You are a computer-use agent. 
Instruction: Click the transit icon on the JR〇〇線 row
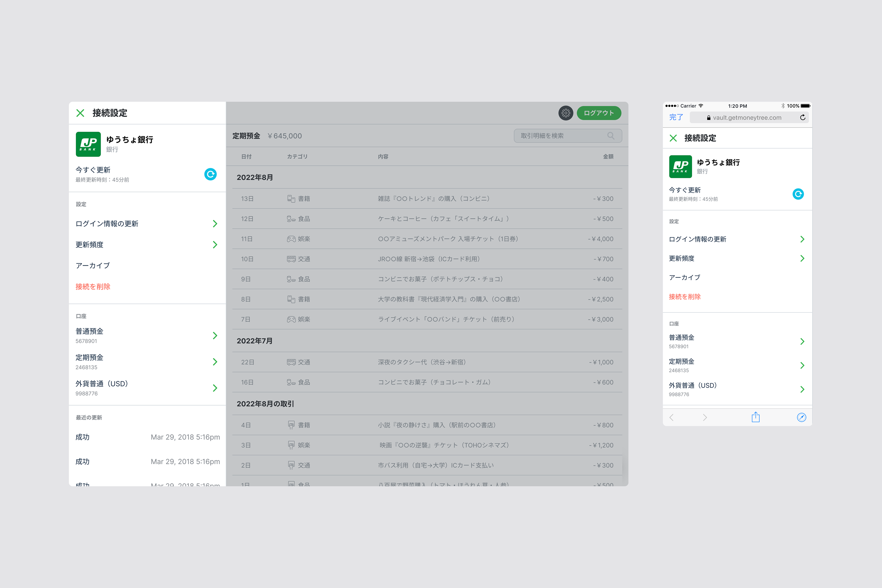tap(291, 259)
